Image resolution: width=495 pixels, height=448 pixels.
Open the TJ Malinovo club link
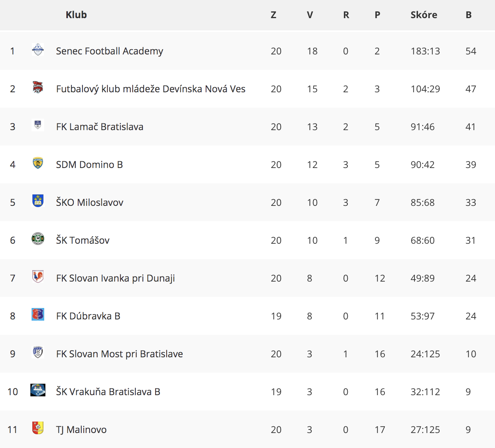[81, 430]
